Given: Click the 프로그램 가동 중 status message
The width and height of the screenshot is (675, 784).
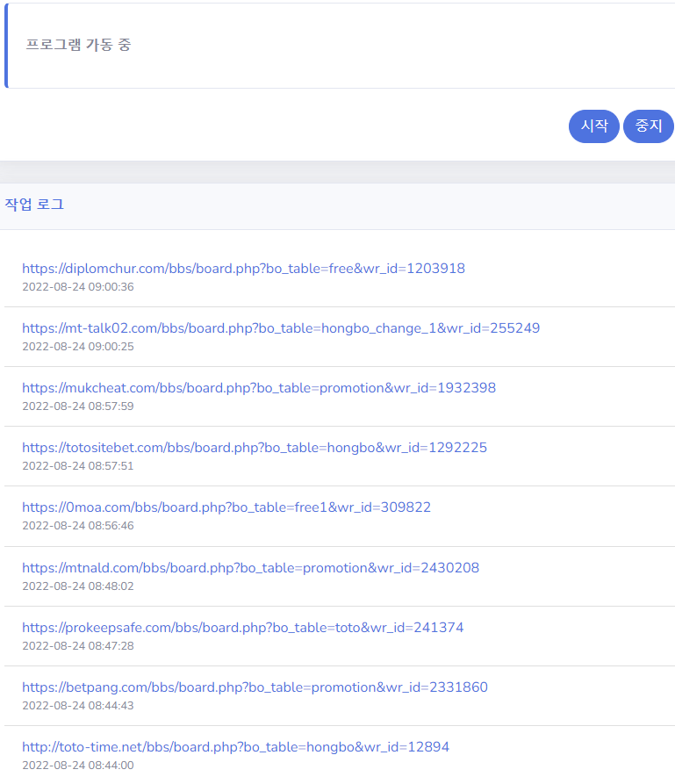Looking at the screenshot, I should pos(78,45).
